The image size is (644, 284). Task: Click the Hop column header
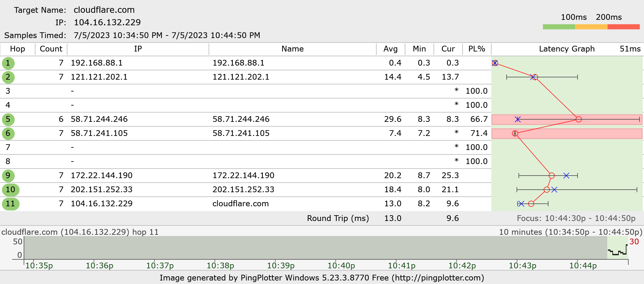18,49
